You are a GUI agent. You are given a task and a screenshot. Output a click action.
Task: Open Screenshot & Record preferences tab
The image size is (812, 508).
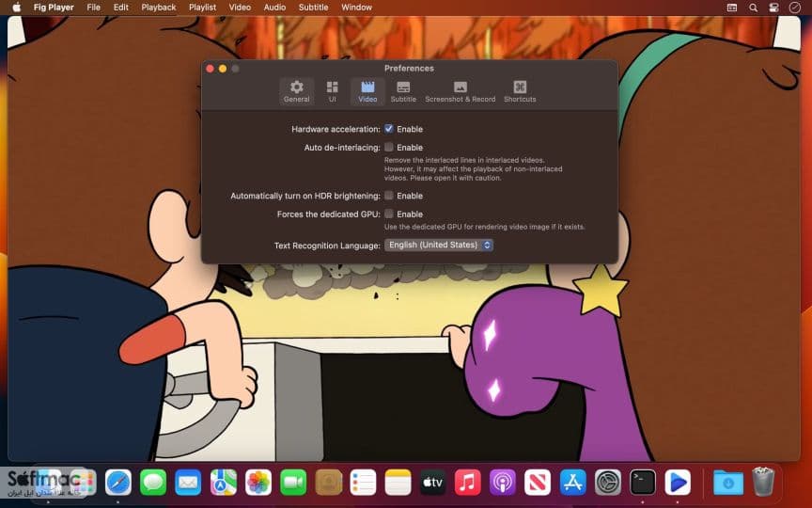(x=460, y=91)
